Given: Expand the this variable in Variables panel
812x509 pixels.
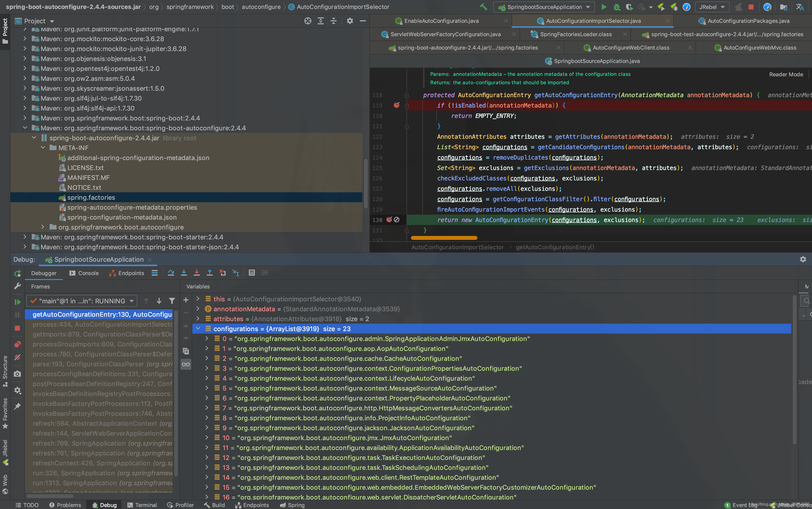Looking at the screenshot, I should pyautogui.click(x=198, y=299).
